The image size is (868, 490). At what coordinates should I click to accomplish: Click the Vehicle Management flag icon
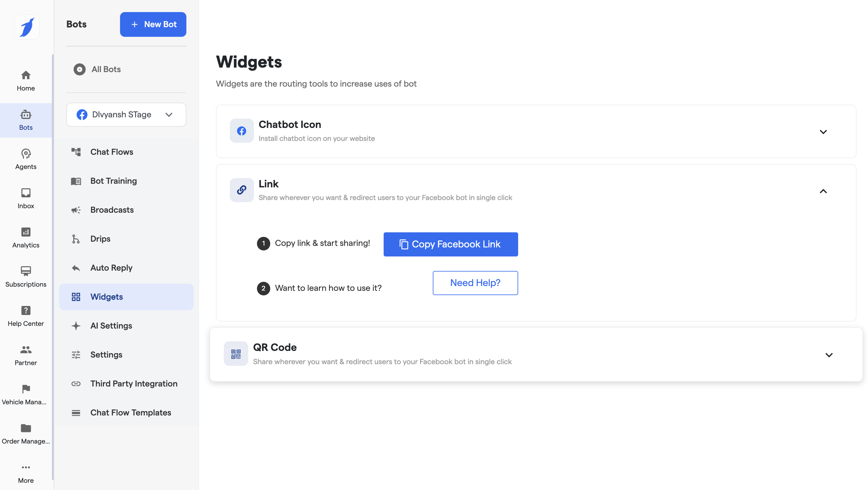pyautogui.click(x=26, y=389)
